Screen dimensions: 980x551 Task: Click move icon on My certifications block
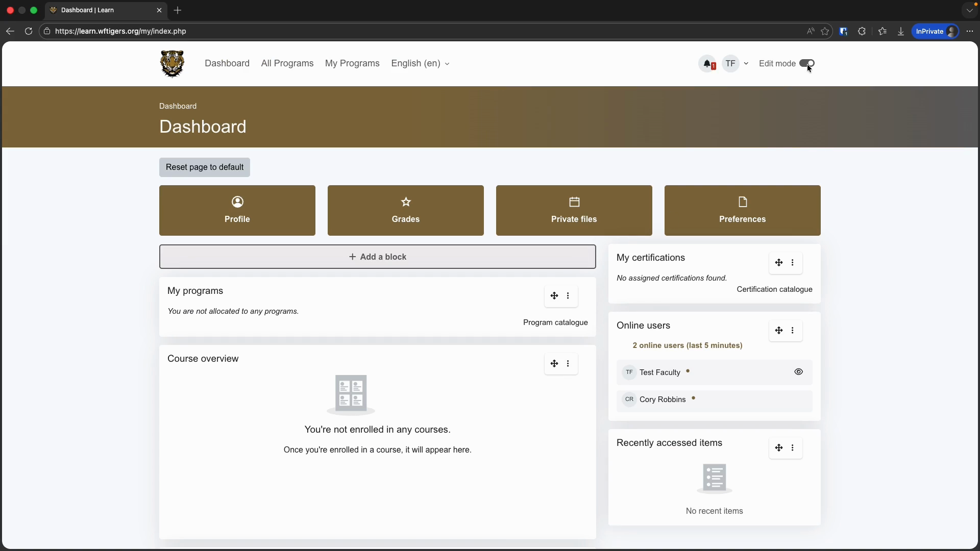pyautogui.click(x=779, y=263)
